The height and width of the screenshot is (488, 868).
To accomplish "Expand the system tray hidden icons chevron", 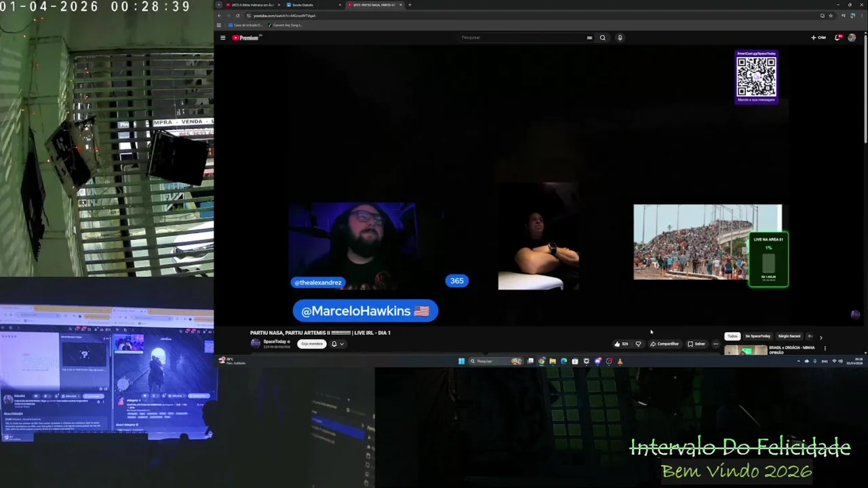I will pyautogui.click(x=799, y=361).
